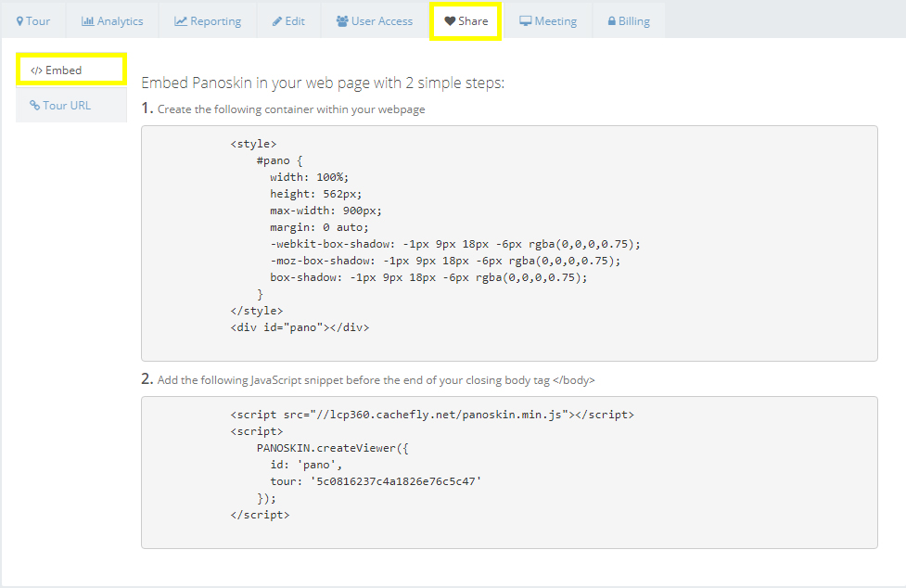Click the '<div id="pano"></div>' code line
This screenshot has width=906, height=588.
(300, 327)
